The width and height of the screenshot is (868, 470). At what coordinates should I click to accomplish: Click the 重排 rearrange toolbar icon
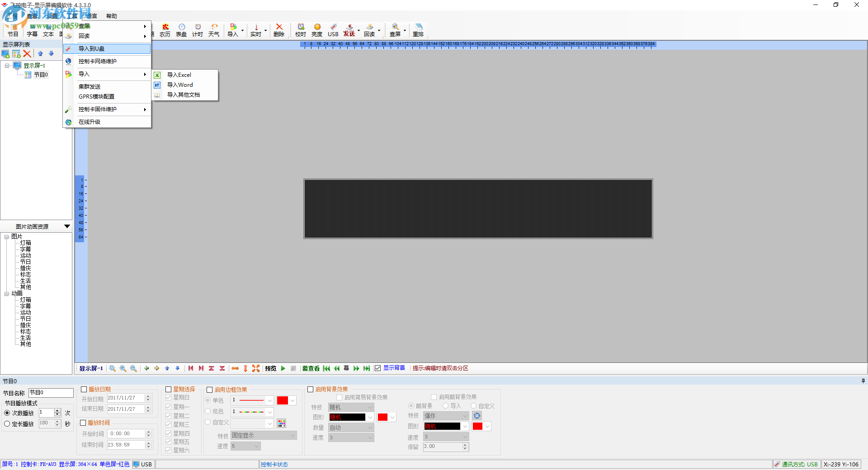click(x=418, y=30)
